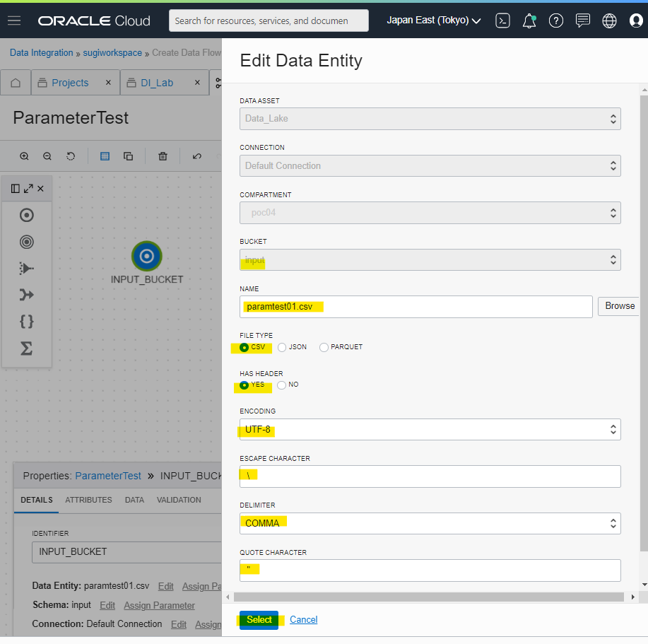Expand the operators panel

pos(28,189)
